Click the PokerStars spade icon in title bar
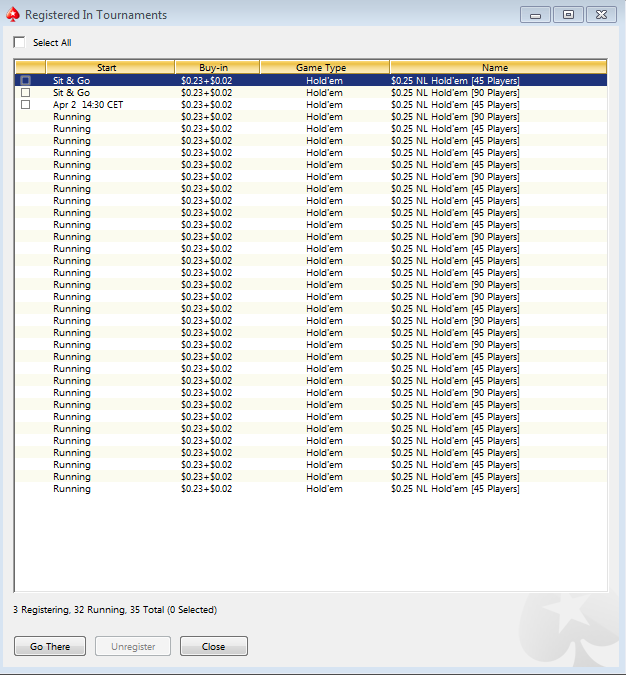The width and height of the screenshot is (626, 675). pos(13,15)
